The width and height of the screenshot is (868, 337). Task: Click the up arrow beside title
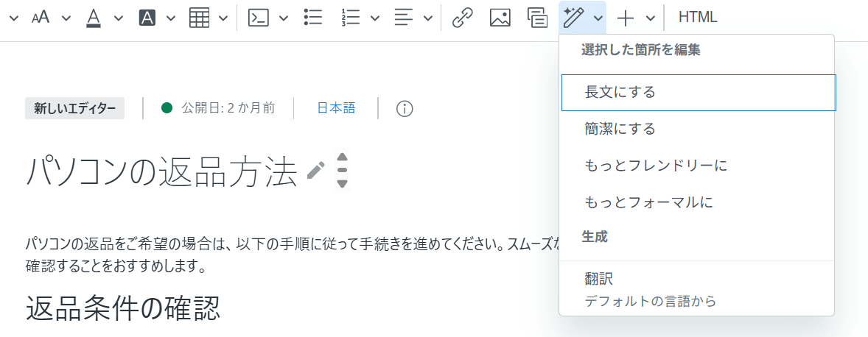[342, 157]
